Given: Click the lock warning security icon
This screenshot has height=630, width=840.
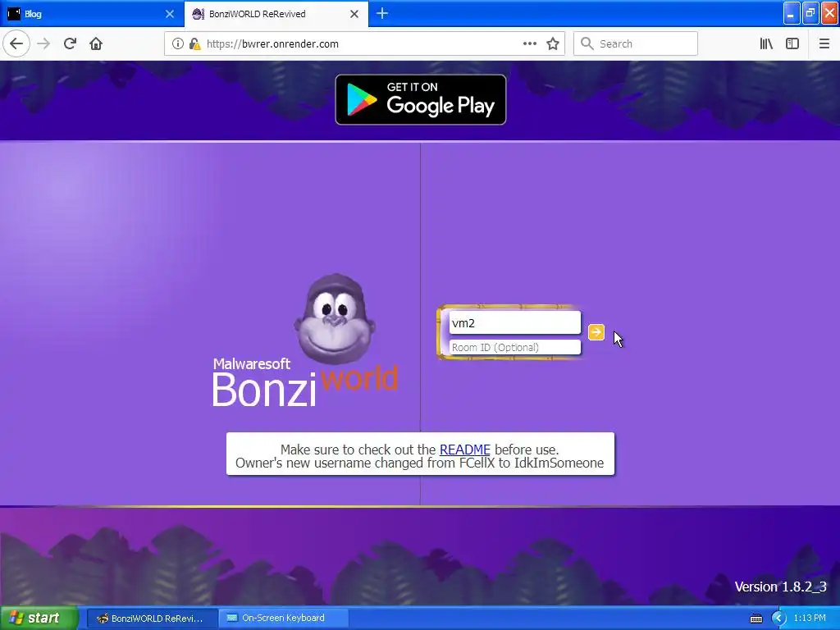Looking at the screenshot, I should (194, 43).
